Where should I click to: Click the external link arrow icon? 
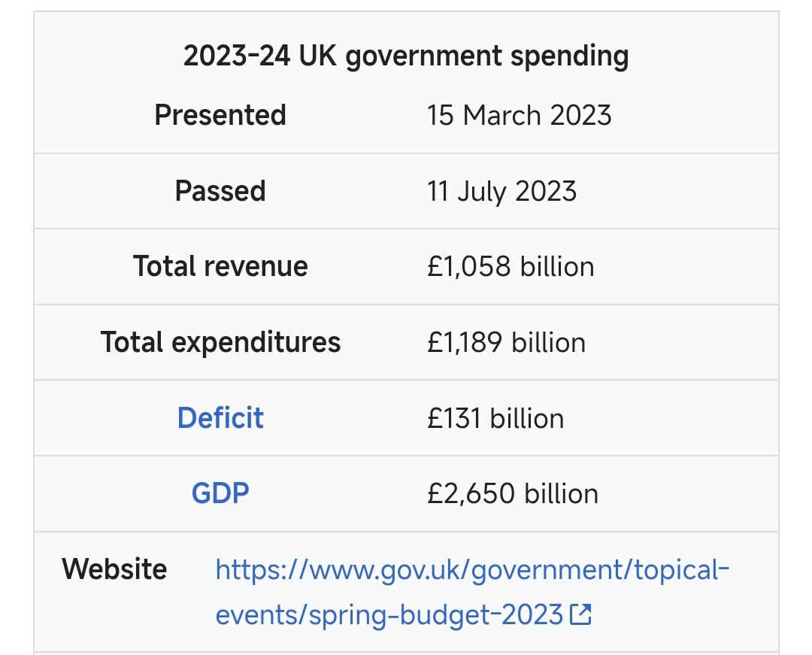580,614
